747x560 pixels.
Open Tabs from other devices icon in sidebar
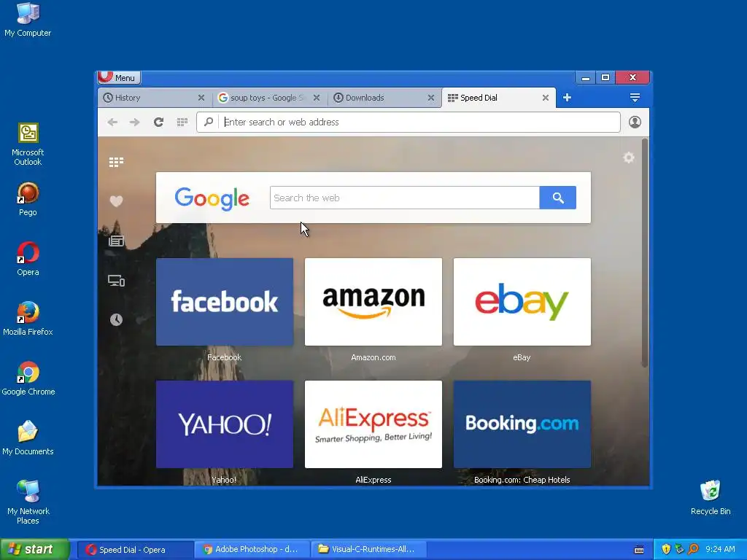[116, 281]
